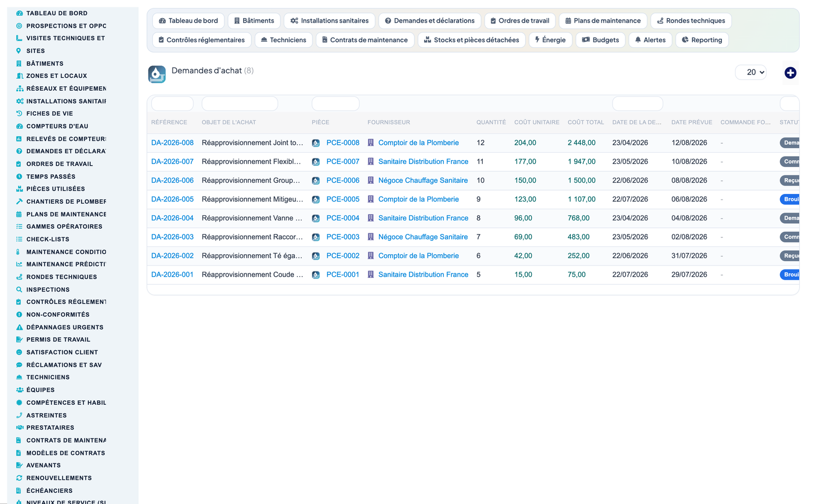Open the Stocks et pièces détachées tab
815x504 pixels.
coord(472,40)
